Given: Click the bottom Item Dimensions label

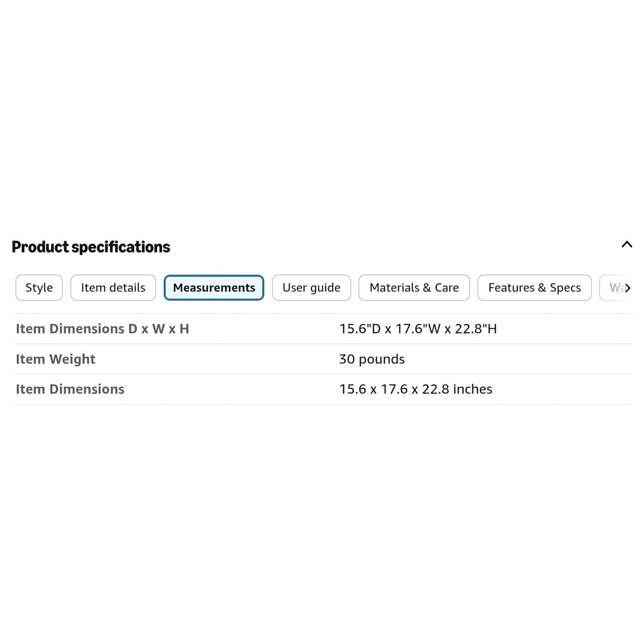Looking at the screenshot, I should (70, 389).
